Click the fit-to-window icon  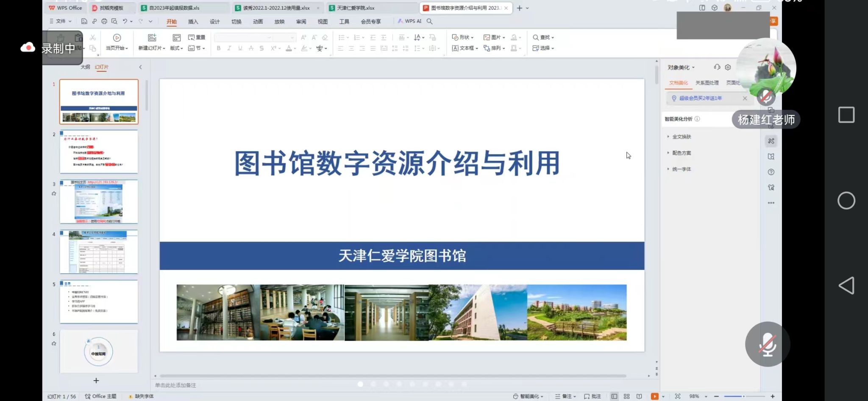click(678, 396)
